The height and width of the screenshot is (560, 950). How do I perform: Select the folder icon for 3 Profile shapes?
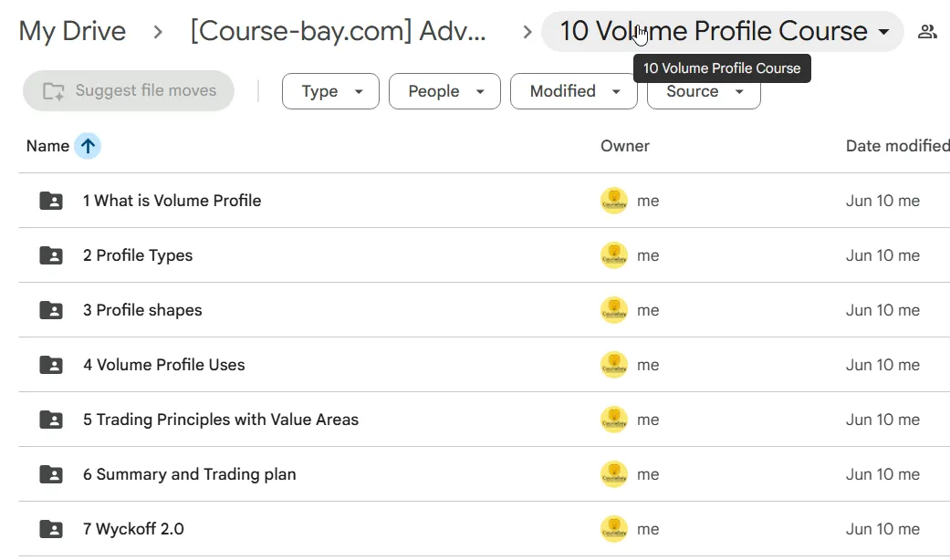click(51, 310)
